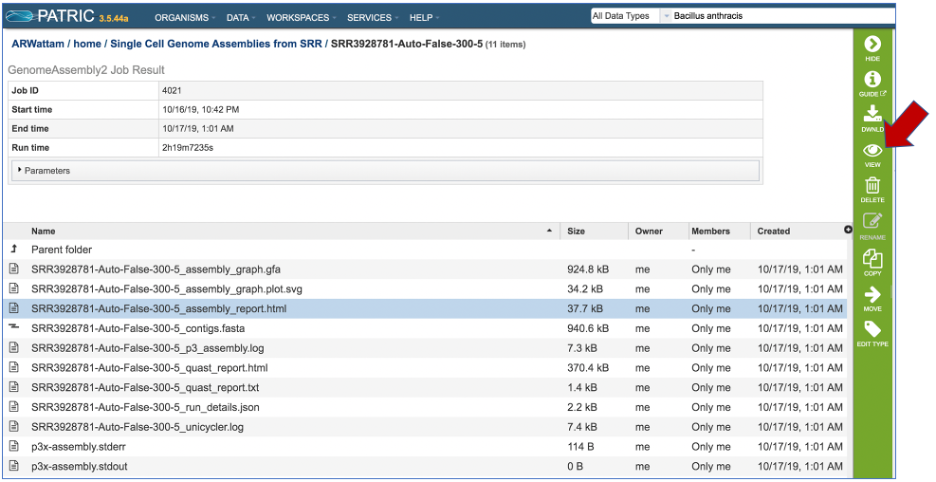936x482 pixels.
Task: Open the ORGANISMS menu
Action: tap(184, 17)
